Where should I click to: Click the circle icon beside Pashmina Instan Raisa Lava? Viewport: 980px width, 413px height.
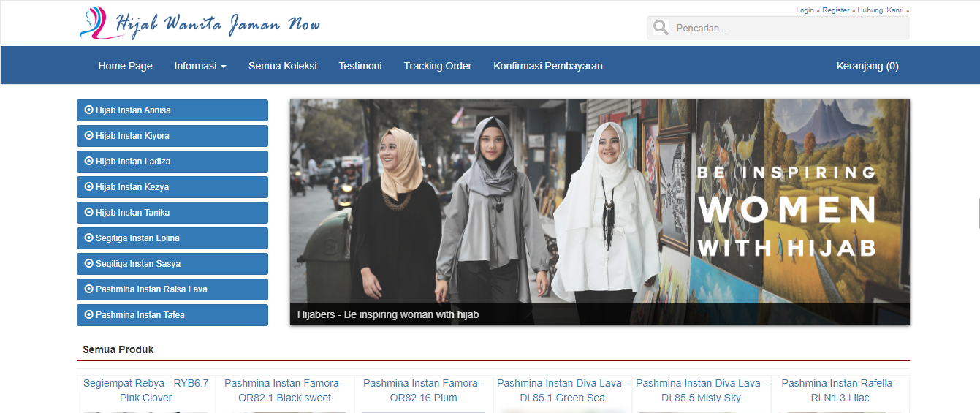click(x=89, y=289)
